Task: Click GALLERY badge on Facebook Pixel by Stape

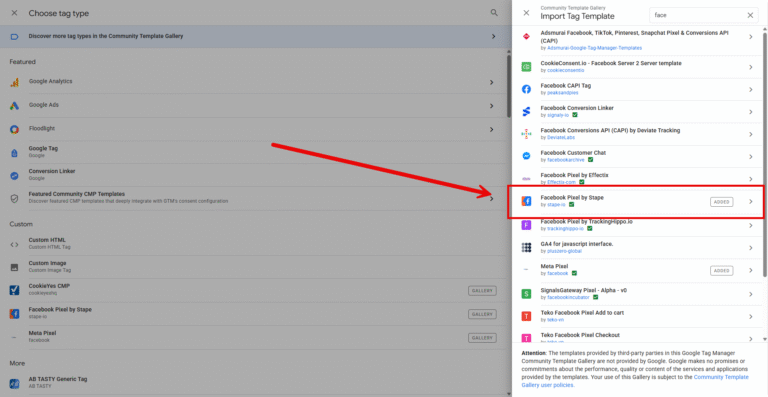Action: point(482,314)
